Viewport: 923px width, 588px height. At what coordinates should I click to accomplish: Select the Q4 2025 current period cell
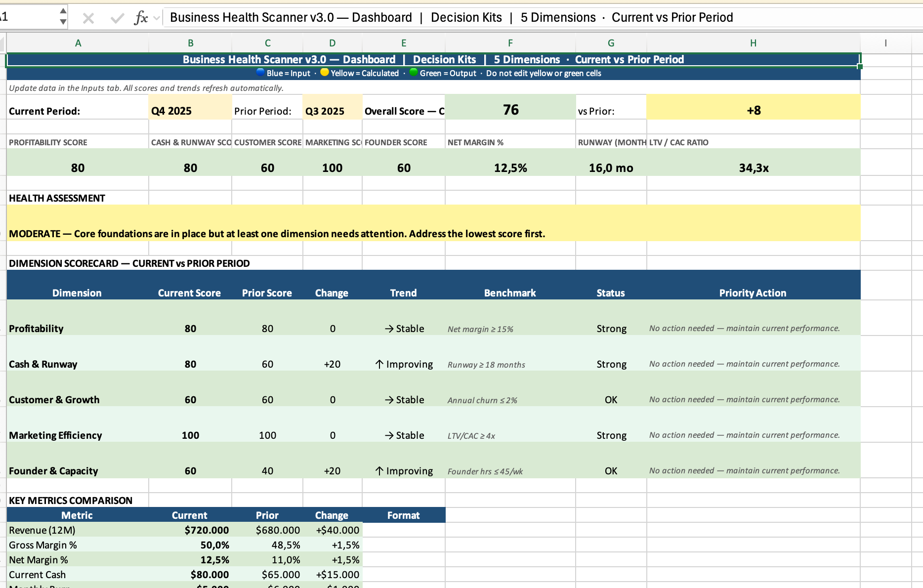[190, 111]
